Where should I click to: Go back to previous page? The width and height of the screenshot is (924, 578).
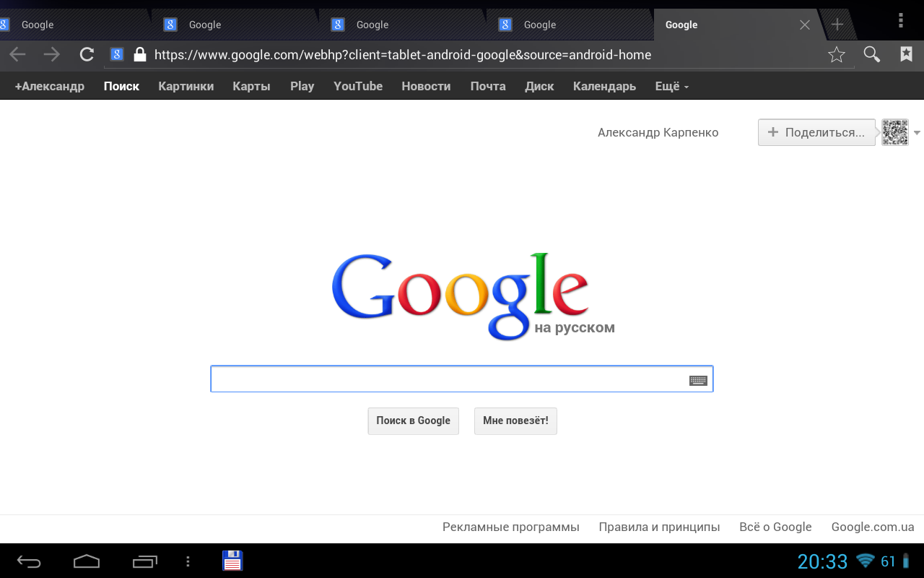point(17,54)
